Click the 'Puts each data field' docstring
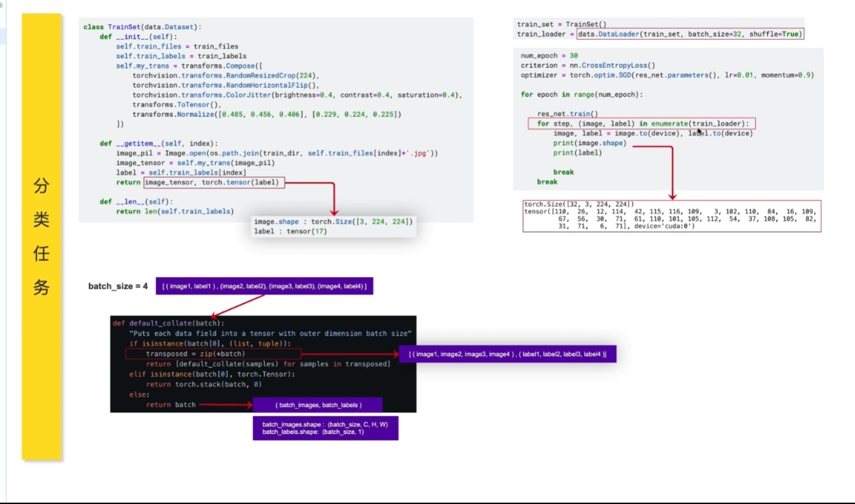Image resolution: width=855 pixels, height=504 pixels. [271, 333]
